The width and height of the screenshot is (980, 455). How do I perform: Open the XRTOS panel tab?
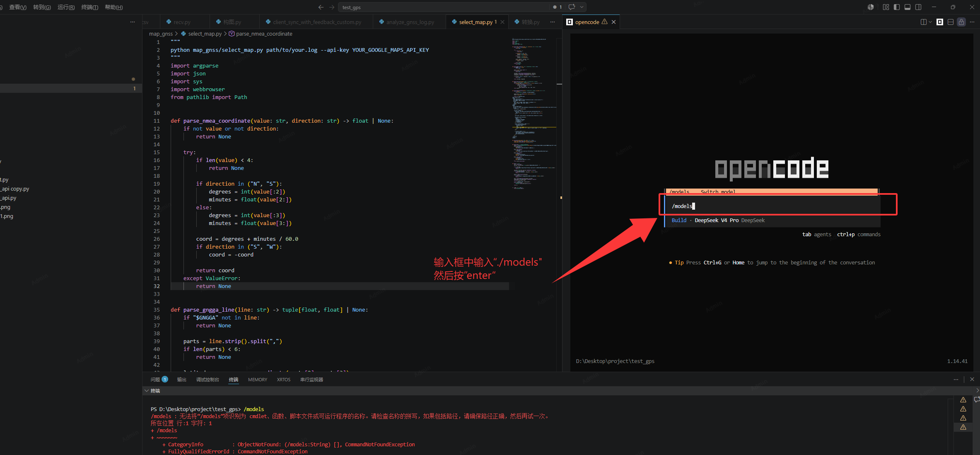(284, 379)
